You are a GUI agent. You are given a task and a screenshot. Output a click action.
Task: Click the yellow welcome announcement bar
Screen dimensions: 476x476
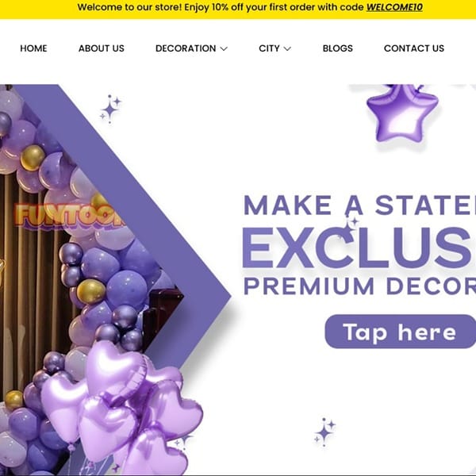pyautogui.click(x=238, y=9)
